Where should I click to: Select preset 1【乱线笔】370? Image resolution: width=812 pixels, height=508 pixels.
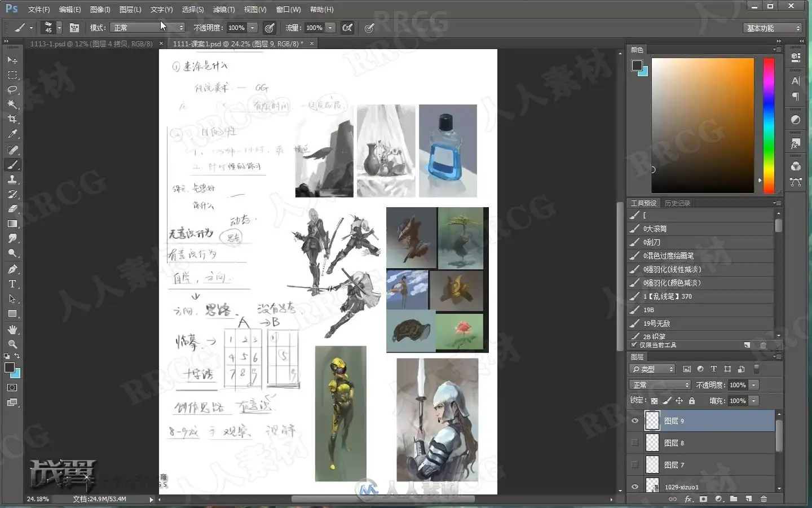tap(701, 296)
